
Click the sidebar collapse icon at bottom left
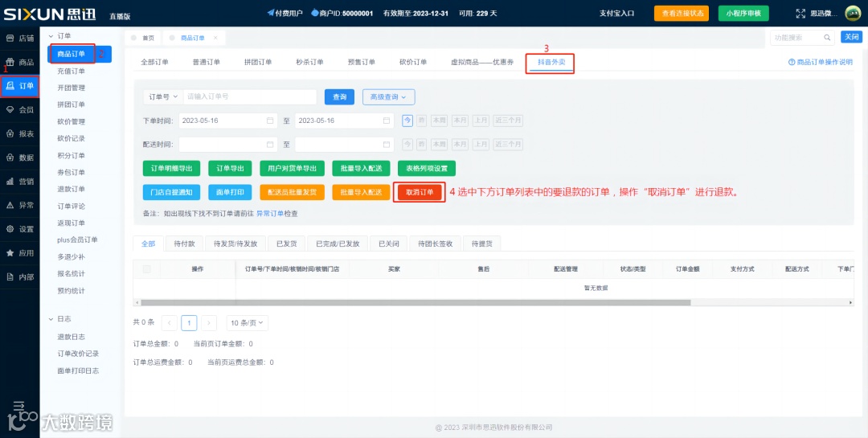click(18, 405)
